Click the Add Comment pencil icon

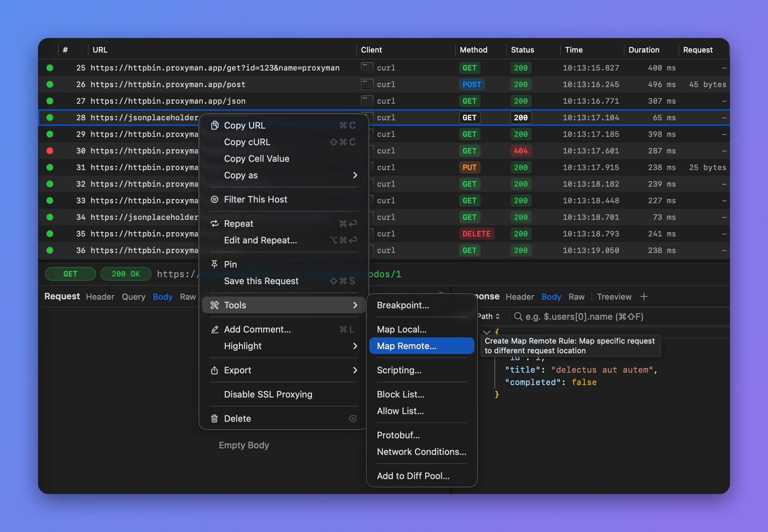(214, 329)
